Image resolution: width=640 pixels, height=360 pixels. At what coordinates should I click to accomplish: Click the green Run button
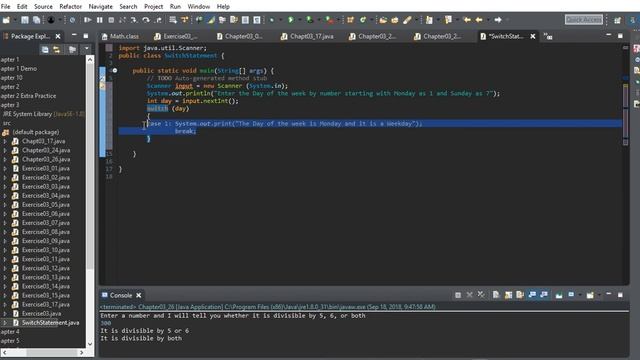[x=291, y=20]
